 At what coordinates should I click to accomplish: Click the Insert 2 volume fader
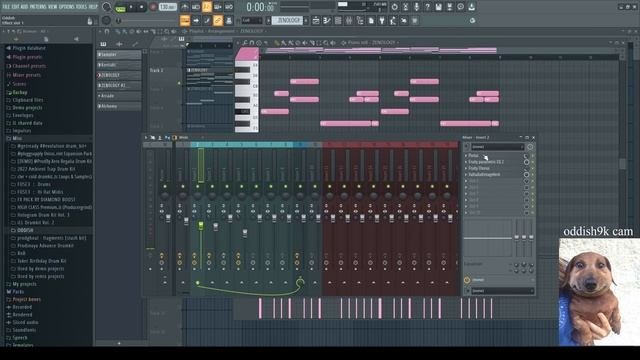201,225
